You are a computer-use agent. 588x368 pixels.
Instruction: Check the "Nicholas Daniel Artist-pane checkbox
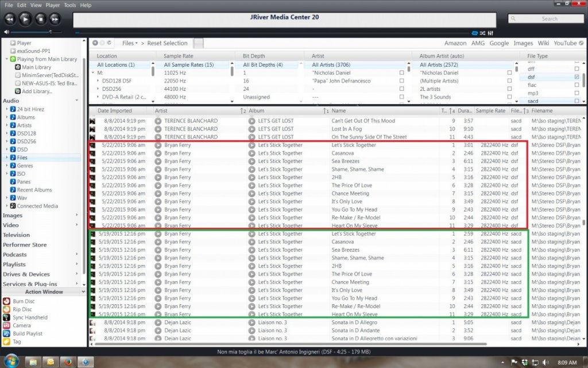click(x=401, y=73)
